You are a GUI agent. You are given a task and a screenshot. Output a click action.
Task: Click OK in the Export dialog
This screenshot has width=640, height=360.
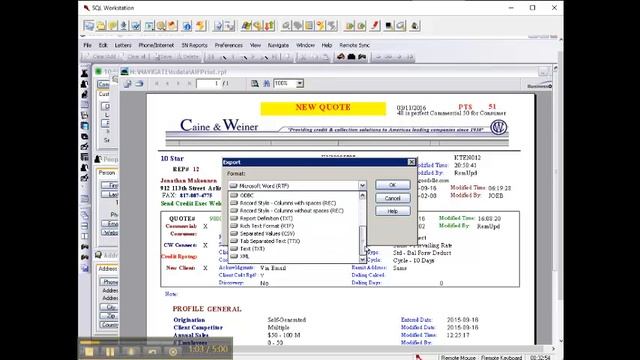(x=393, y=185)
